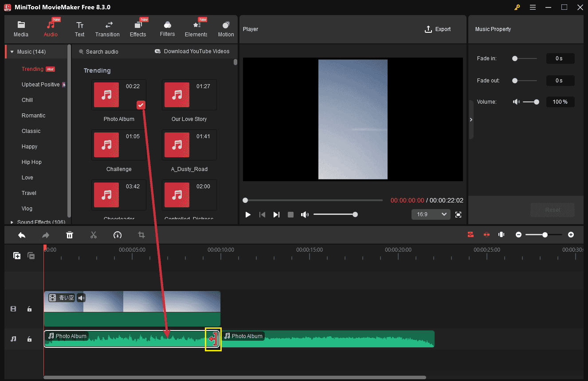This screenshot has height=381, width=588.
Task: Toggle the red stacked-clips snap icon
Action: [x=471, y=235]
